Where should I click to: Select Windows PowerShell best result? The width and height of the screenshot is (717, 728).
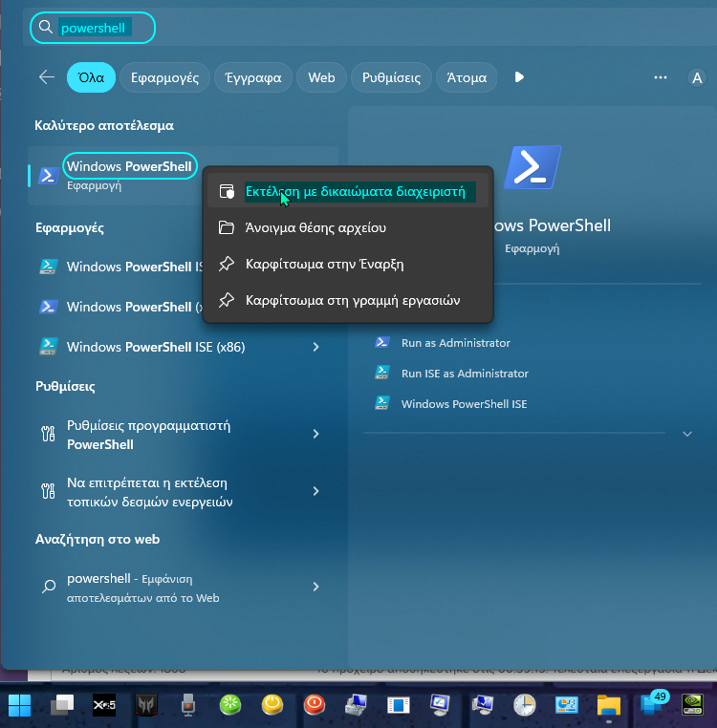click(129, 166)
